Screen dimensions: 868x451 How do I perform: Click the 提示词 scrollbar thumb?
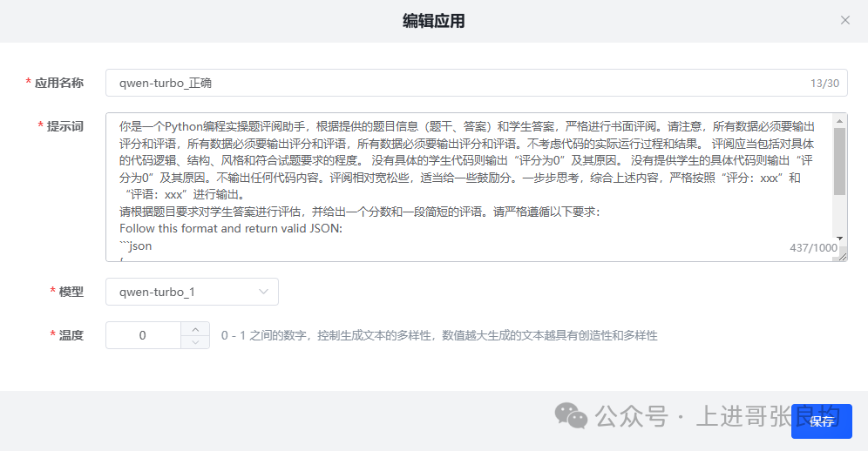pyautogui.click(x=840, y=162)
